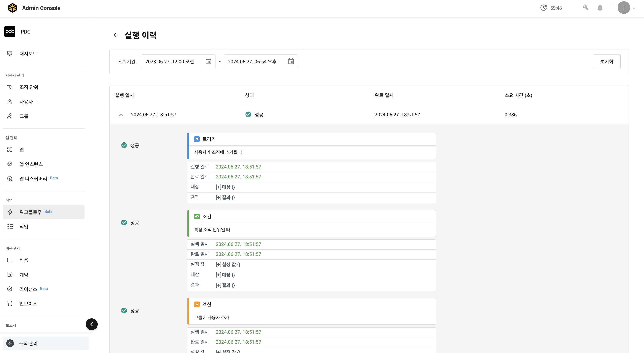
Task: Click the 계약 document icon
Action: click(10, 274)
